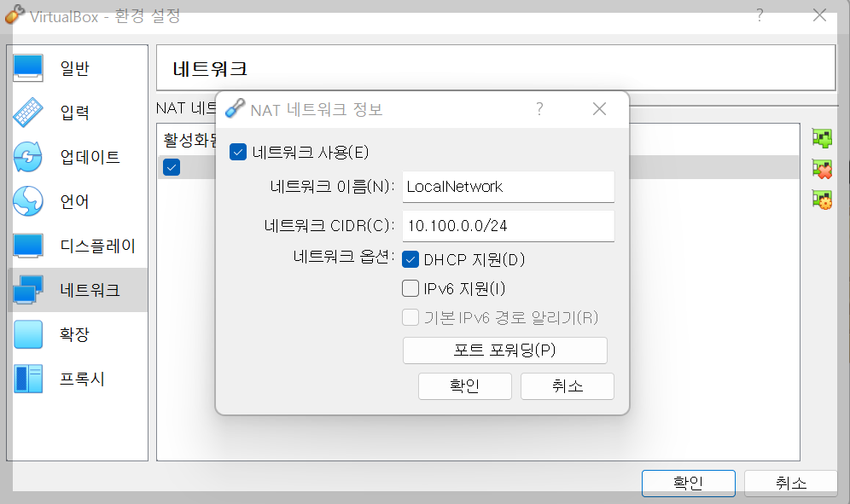Select the 업데이트 refresh icon
The height and width of the screenshot is (504, 850).
click(x=28, y=157)
